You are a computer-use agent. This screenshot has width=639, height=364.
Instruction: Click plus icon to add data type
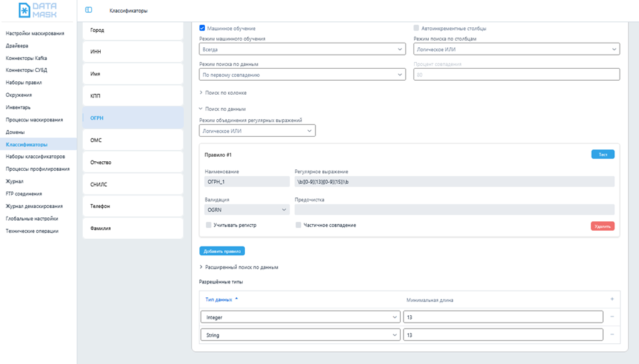[x=612, y=299]
